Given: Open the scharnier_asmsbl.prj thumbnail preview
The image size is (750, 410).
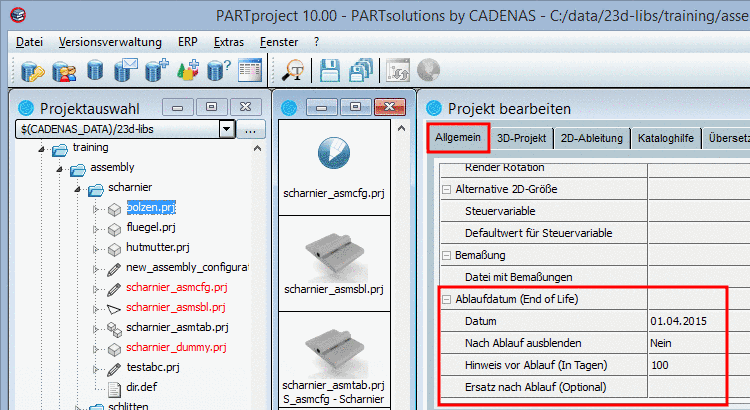Looking at the screenshot, I should (334, 263).
